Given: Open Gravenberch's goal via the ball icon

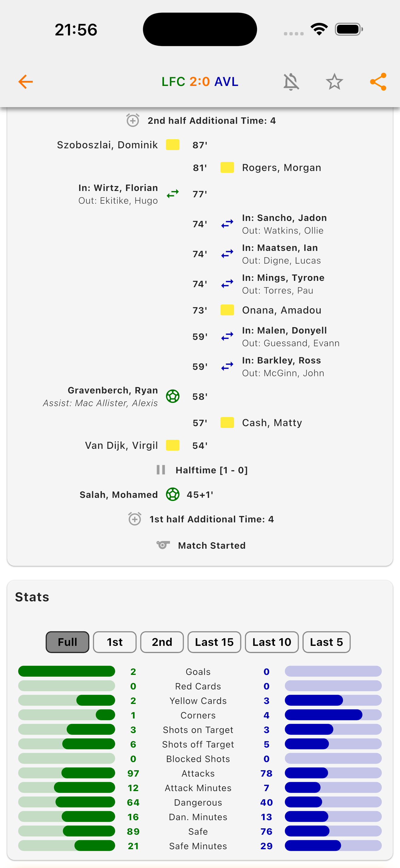Looking at the screenshot, I should click(172, 396).
